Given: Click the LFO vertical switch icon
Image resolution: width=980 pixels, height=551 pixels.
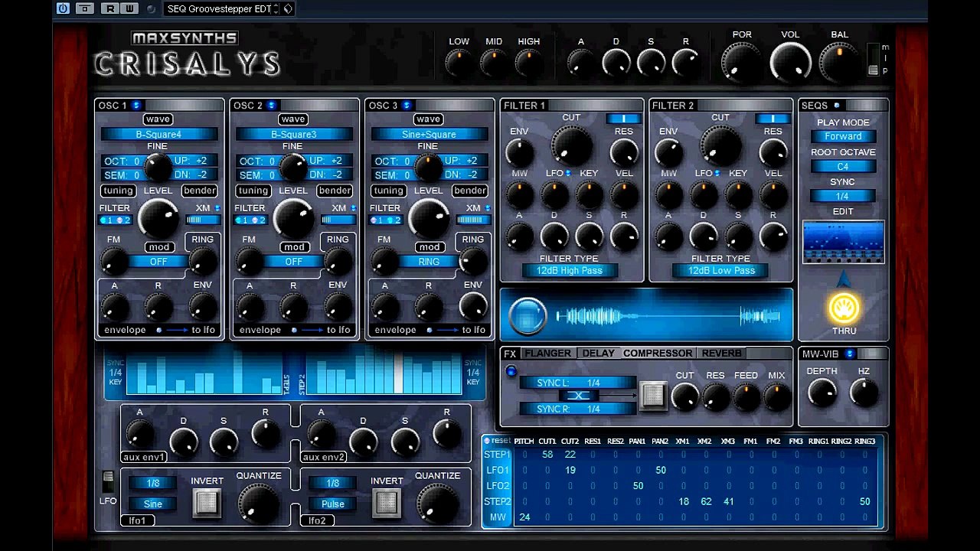Looking at the screenshot, I should tap(108, 482).
